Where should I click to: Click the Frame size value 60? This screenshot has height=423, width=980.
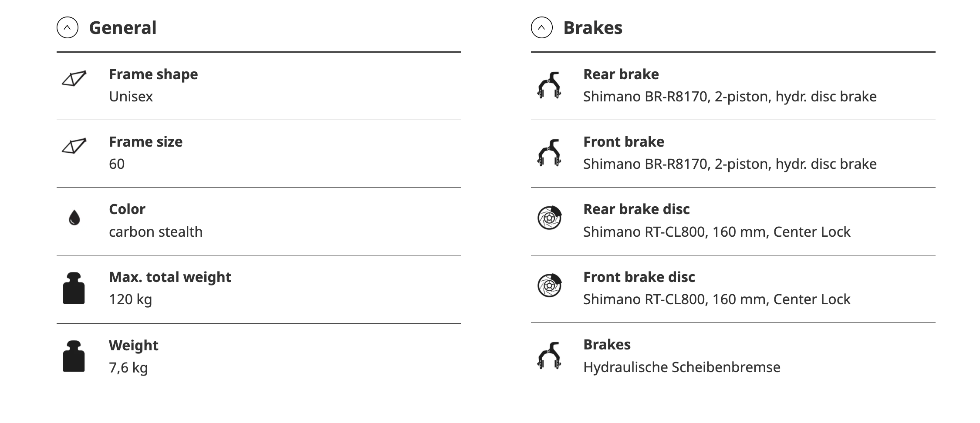click(x=117, y=164)
